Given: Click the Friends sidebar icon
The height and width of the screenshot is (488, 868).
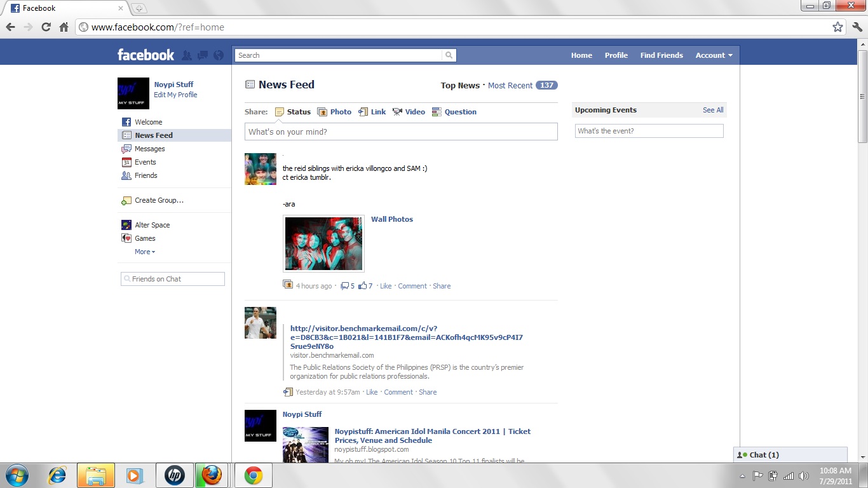Looking at the screenshot, I should coord(126,175).
